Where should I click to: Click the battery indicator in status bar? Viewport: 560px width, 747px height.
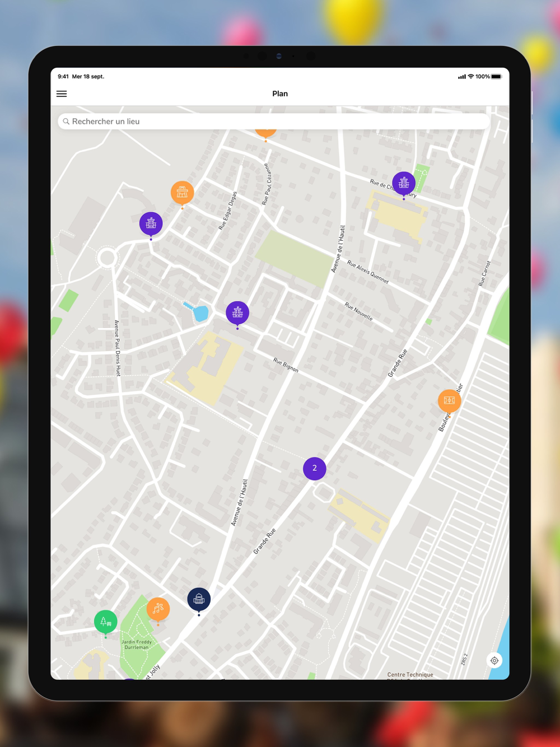point(497,77)
